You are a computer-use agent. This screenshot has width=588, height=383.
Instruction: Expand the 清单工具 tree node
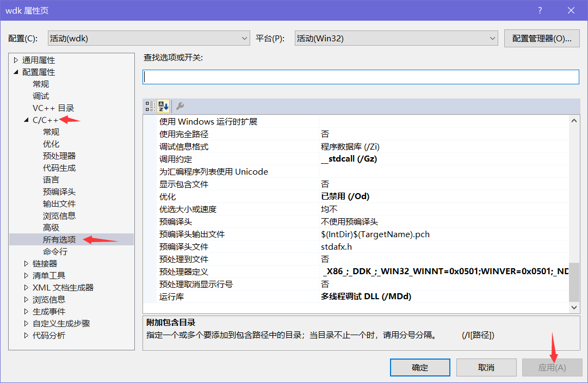[26, 276]
